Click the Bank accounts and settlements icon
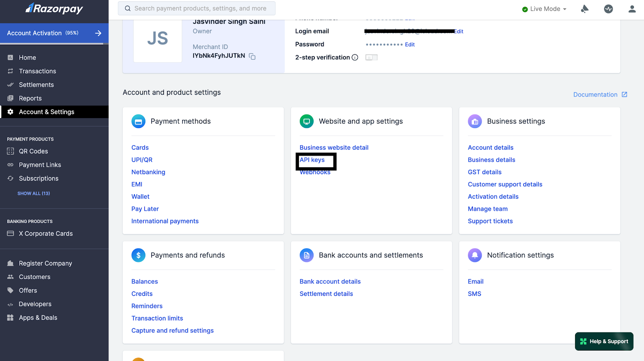This screenshot has width=644, height=361. coord(307,255)
